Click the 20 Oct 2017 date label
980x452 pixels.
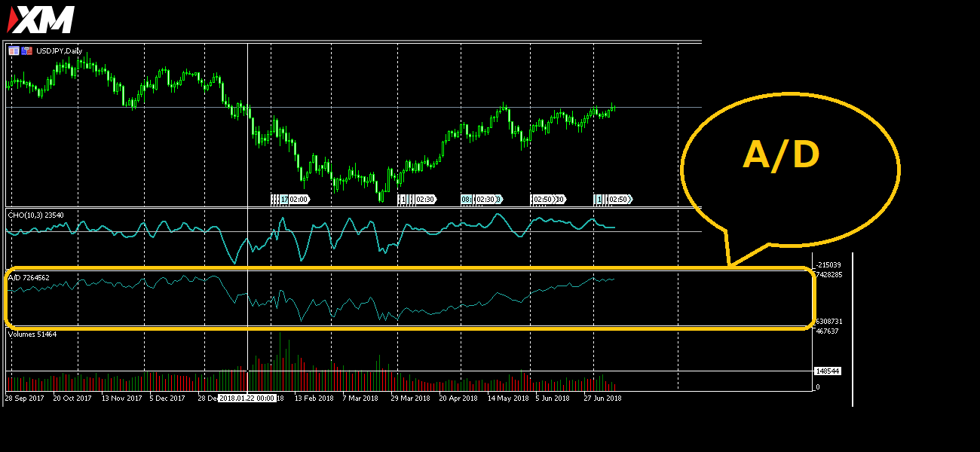click(72, 398)
